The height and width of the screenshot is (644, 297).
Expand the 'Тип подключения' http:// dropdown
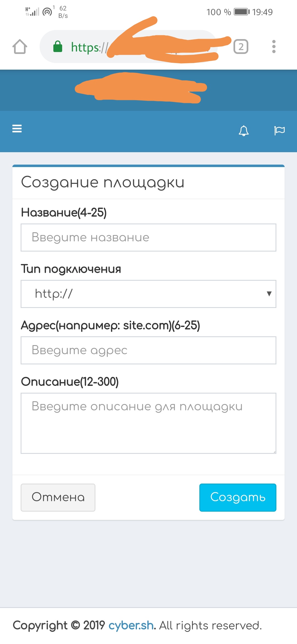(x=148, y=294)
